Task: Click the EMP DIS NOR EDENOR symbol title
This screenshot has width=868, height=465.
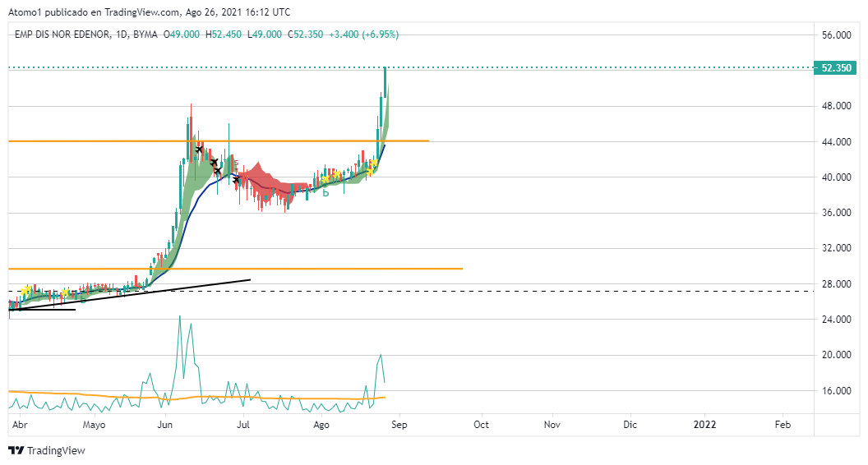Action: 61,35
